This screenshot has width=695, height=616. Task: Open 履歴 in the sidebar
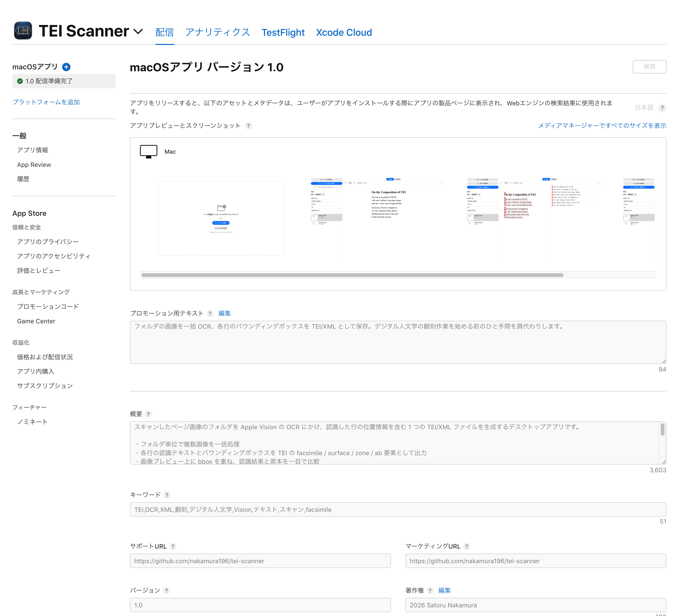[x=23, y=179]
